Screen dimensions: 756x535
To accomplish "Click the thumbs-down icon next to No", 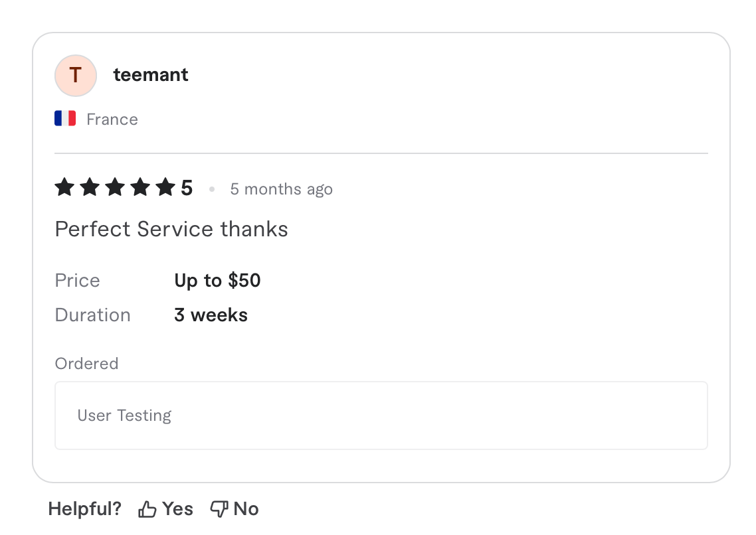I will click(219, 508).
